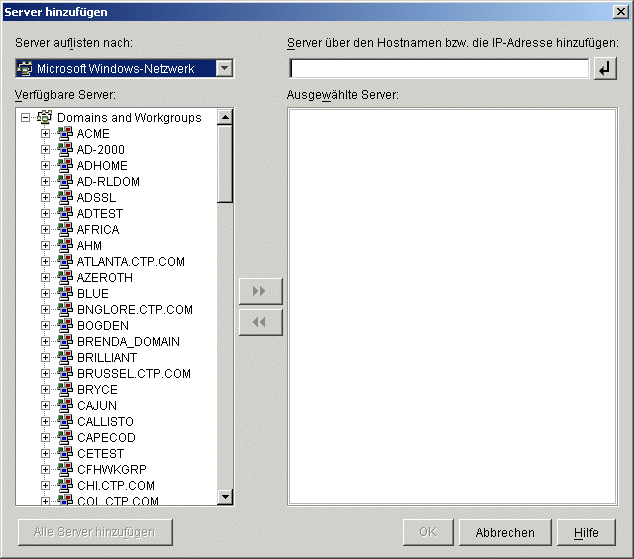634x559 pixels.
Task: Click the OK button
Action: click(x=428, y=532)
